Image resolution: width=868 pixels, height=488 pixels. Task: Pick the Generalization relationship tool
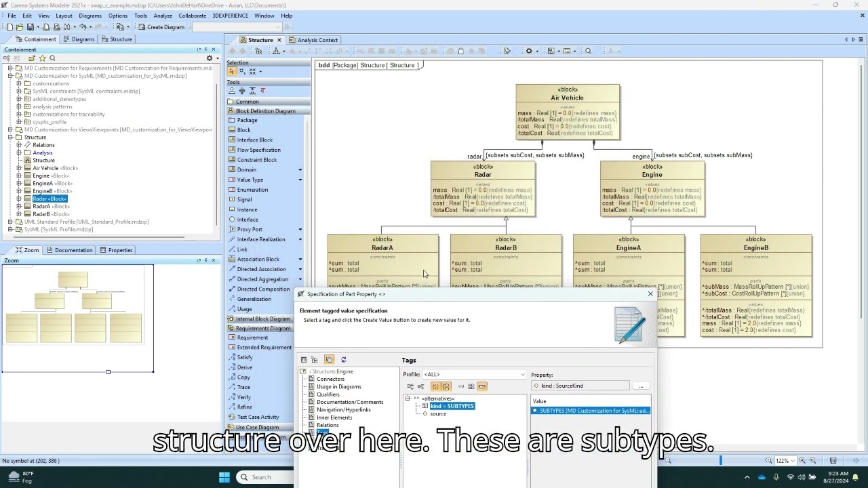coord(254,299)
